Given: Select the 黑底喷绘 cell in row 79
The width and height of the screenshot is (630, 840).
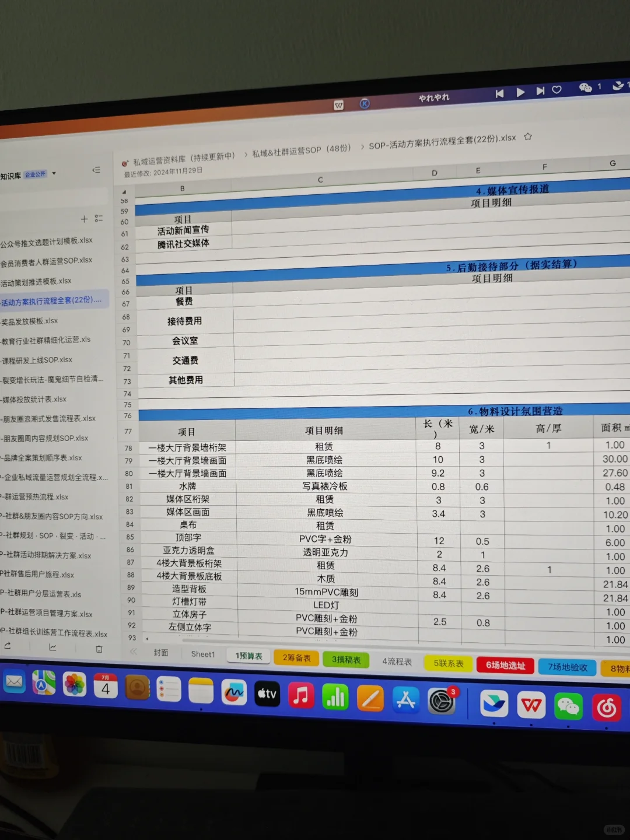Looking at the screenshot, I should coord(325,460).
